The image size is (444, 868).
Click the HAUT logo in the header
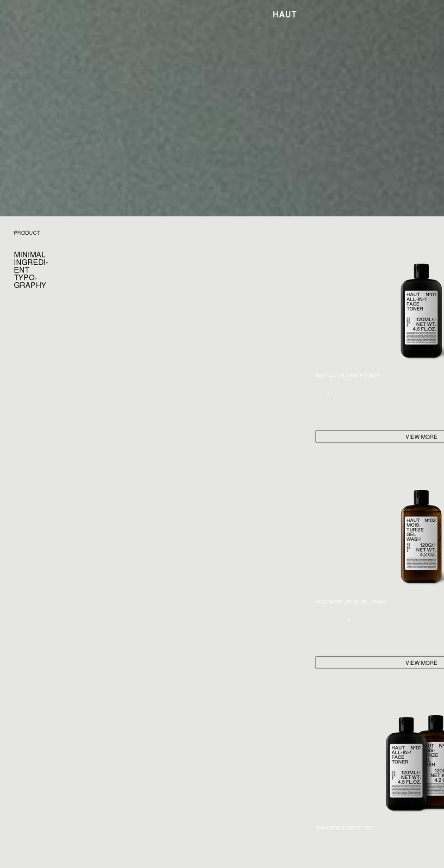(x=284, y=14)
